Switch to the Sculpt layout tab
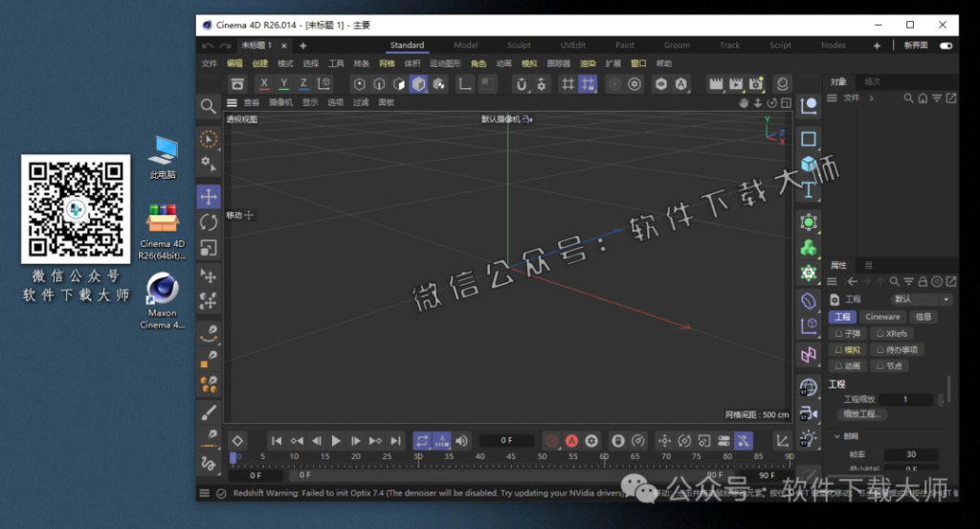This screenshot has height=529, width=980. (519, 45)
